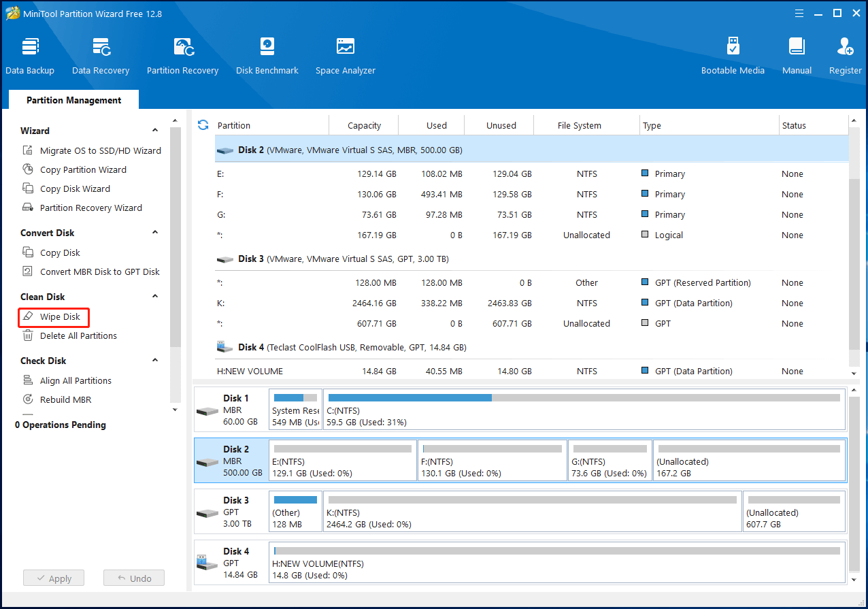Open the Space Analyzer
Viewport: 868px width, 609px height.
click(346, 56)
